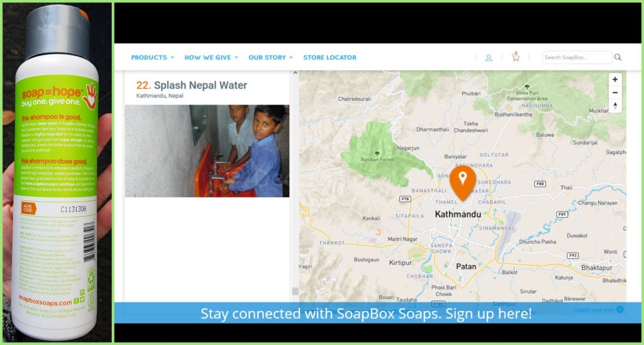This screenshot has height=345, width=644.
Task: Click the Search SoapBox input field
Action: (577, 57)
